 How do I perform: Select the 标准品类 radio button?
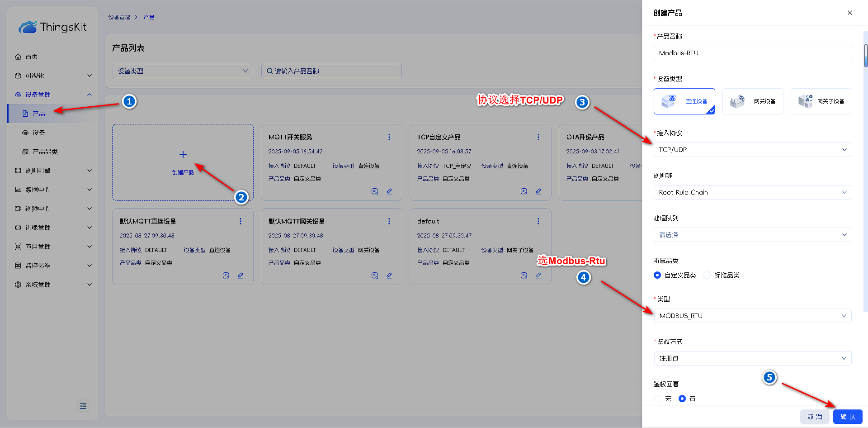click(x=707, y=275)
